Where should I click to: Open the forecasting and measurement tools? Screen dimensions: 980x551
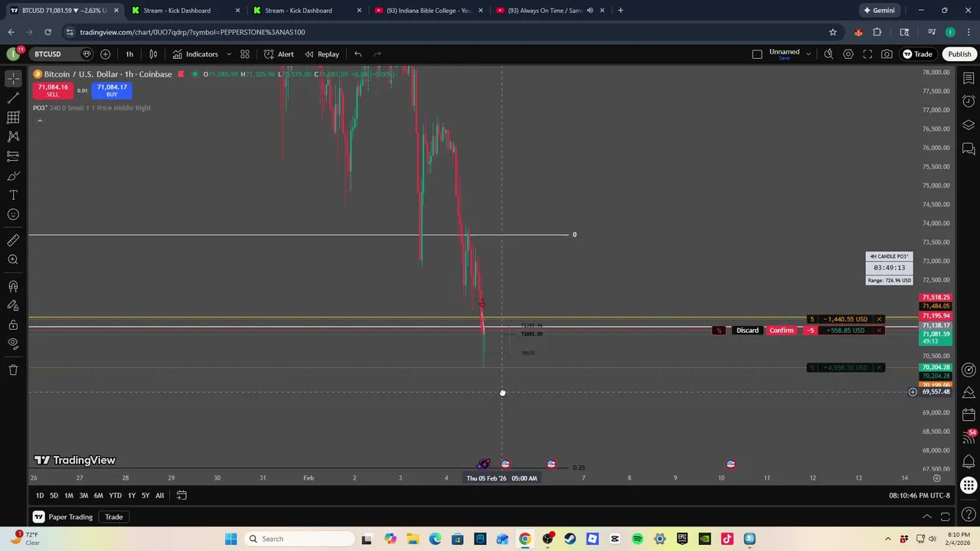[x=13, y=155]
